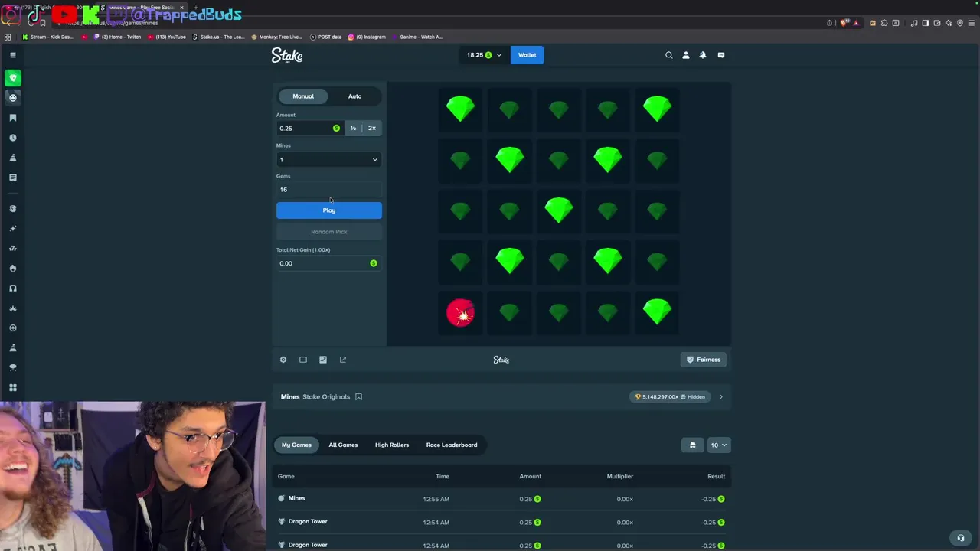Open the Brave wallet icon in the toolbar
Image resolution: width=980 pixels, height=551 pixels.
pyautogui.click(x=937, y=23)
